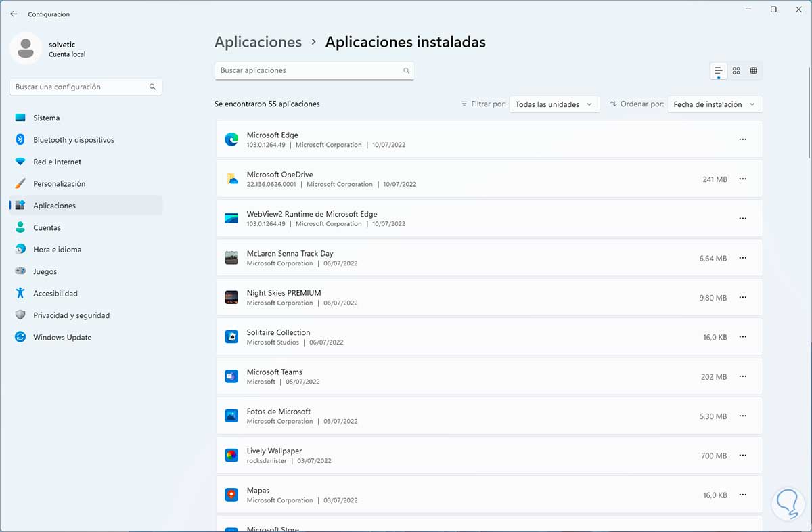Switch to grid view layout icon

click(736, 70)
